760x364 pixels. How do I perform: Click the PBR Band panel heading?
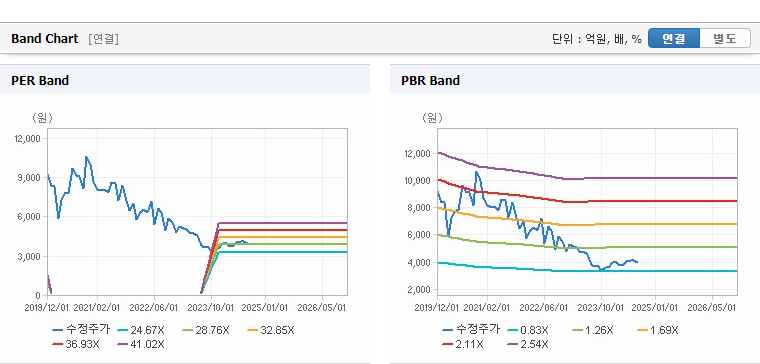(x=430, y=80)
